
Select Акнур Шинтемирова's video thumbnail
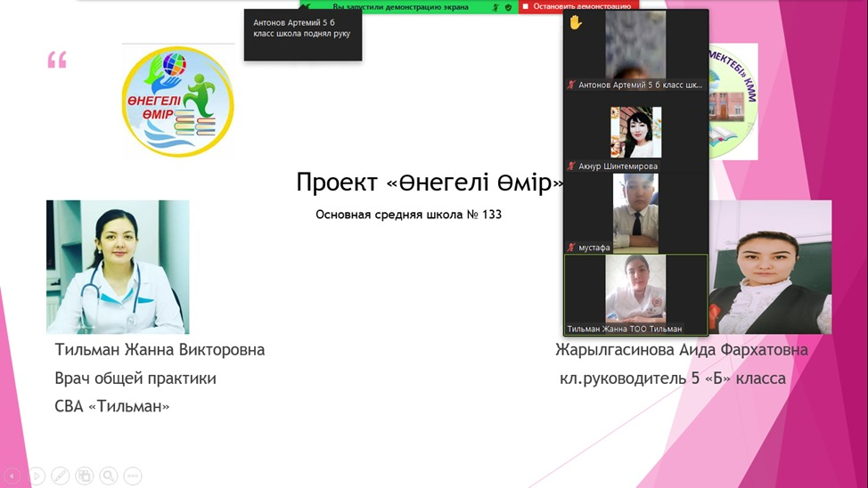pos(635,132)
